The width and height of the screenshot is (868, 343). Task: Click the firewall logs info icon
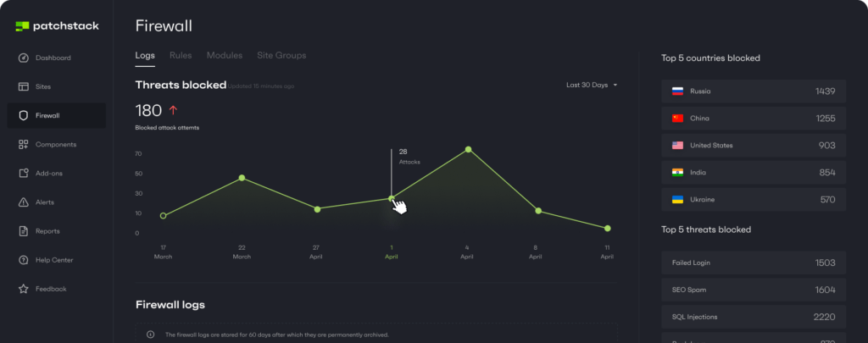(x=151, y=335)
